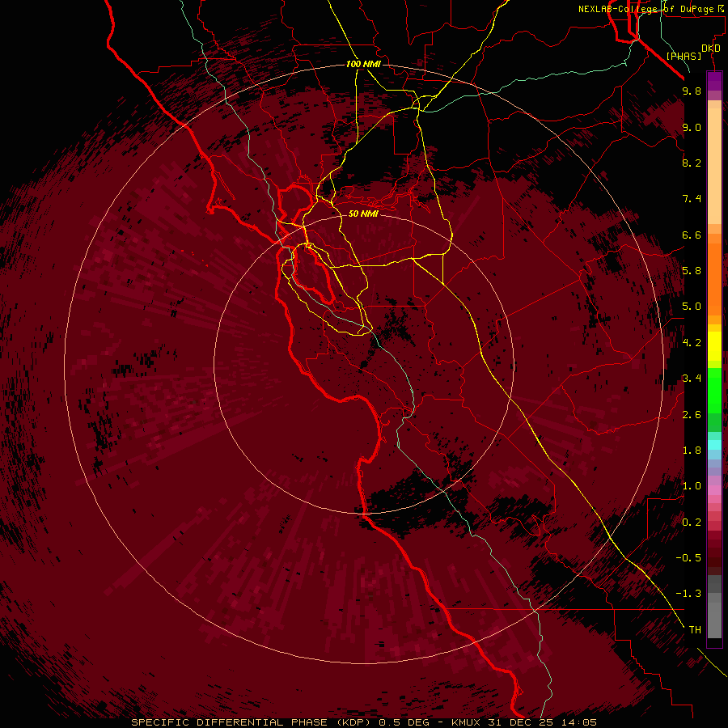This screenshot has width=728, height=728.
Task: Select the purple segment atop the color bar
Action: click(x=714, y=81)
